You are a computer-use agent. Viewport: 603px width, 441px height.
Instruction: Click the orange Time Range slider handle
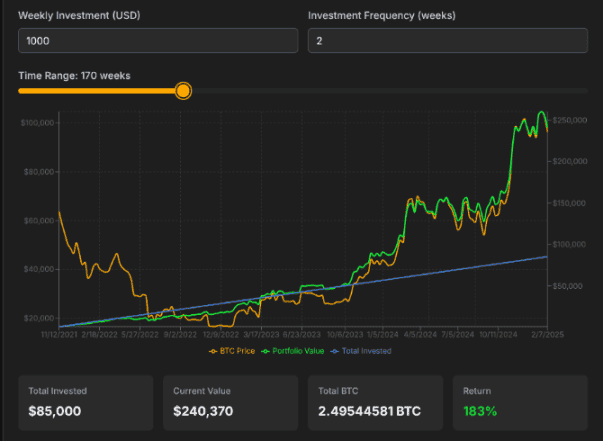pos(183,91)
